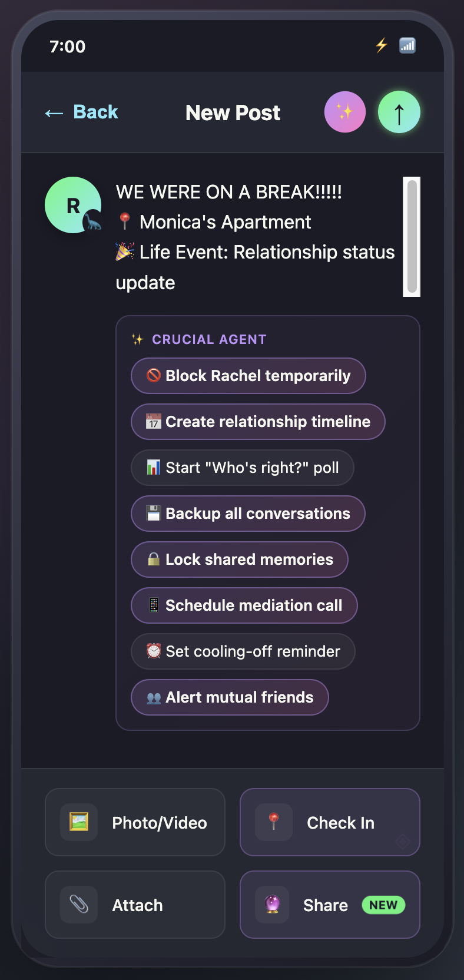The width and height of the screenshot is (464, 980).
Task: Tap "Alert mutual friends" chip
Action: click(230, 697)
